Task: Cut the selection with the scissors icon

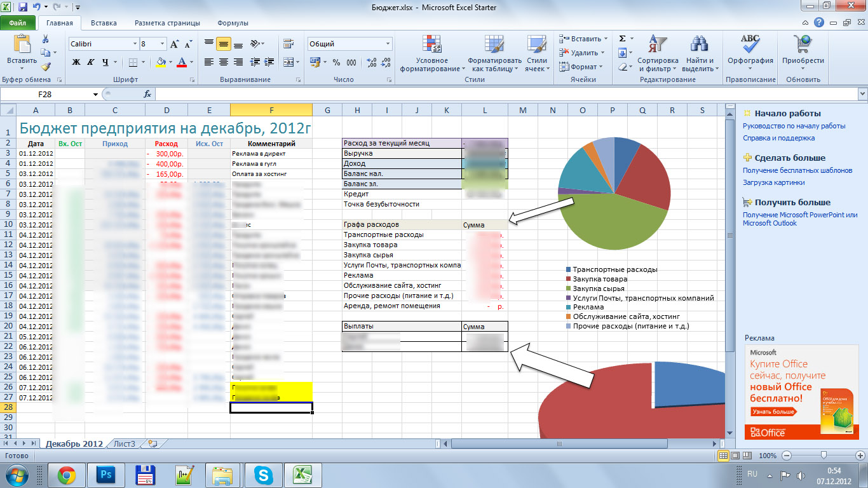Action: pos(45,40)
